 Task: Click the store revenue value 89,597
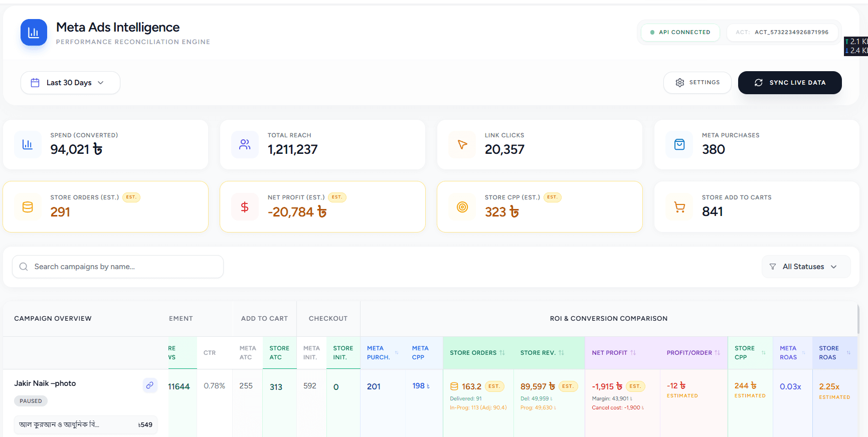point(538,386)
